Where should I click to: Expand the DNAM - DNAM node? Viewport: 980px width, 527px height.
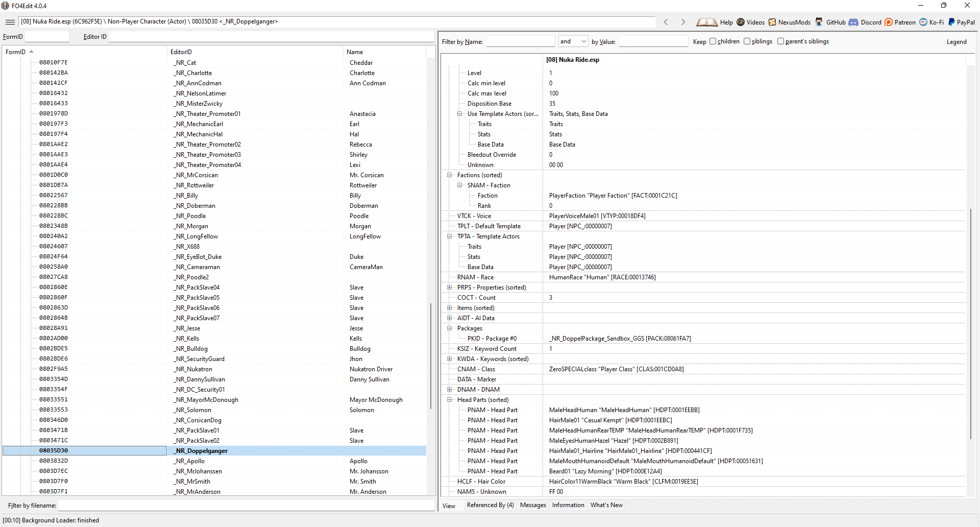click(449, 390)
